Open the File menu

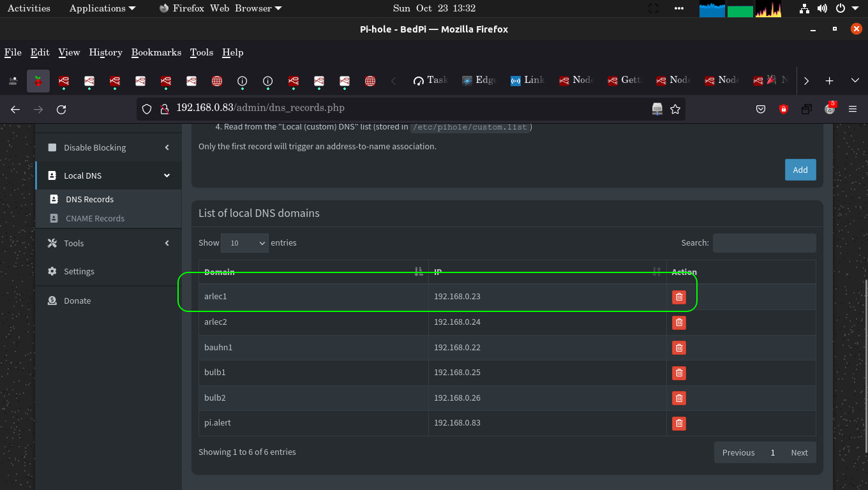(13, 52)
